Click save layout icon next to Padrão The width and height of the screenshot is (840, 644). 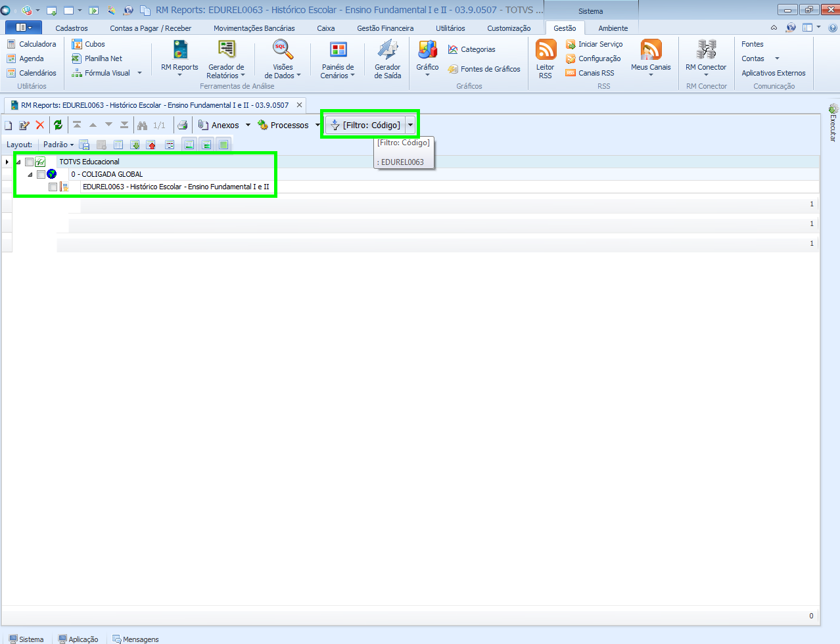point(84,145)
